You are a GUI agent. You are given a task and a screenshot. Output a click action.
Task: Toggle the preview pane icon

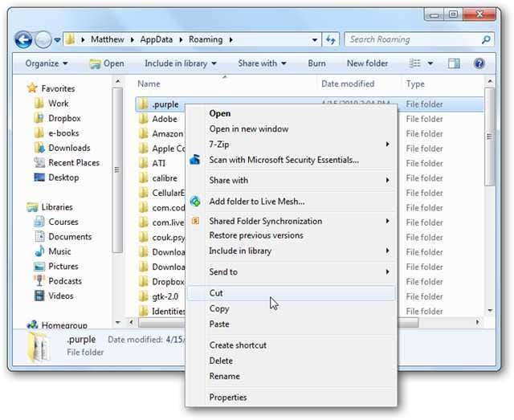[x=455, y=63]
